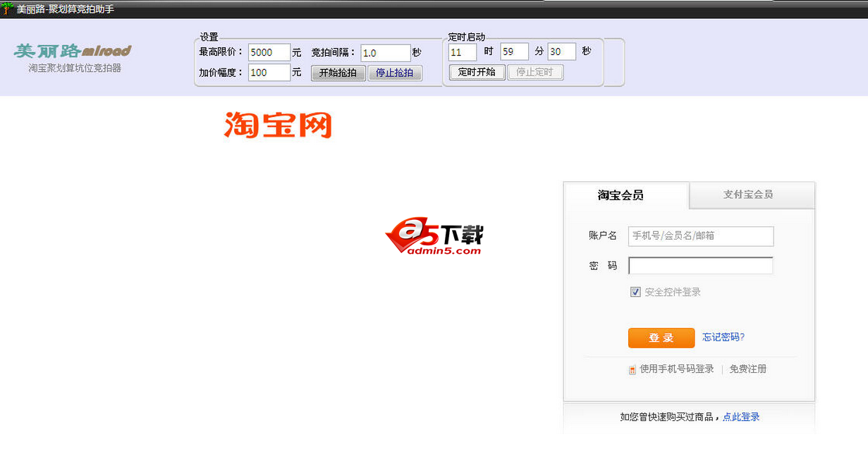Click the 账户名 username field
The width and height of the screenshot is (868, 473).
701,235
